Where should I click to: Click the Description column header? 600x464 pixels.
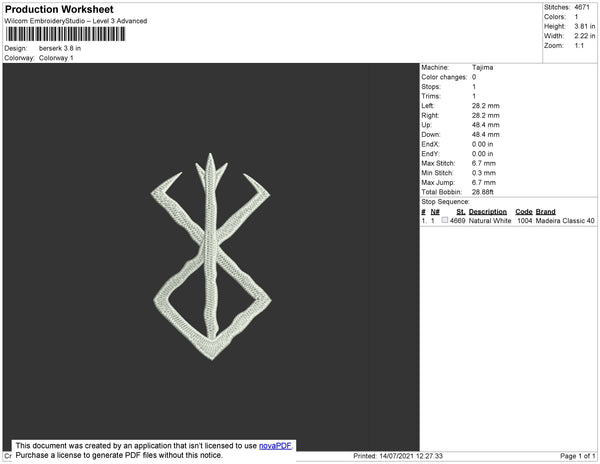(488, 212)
